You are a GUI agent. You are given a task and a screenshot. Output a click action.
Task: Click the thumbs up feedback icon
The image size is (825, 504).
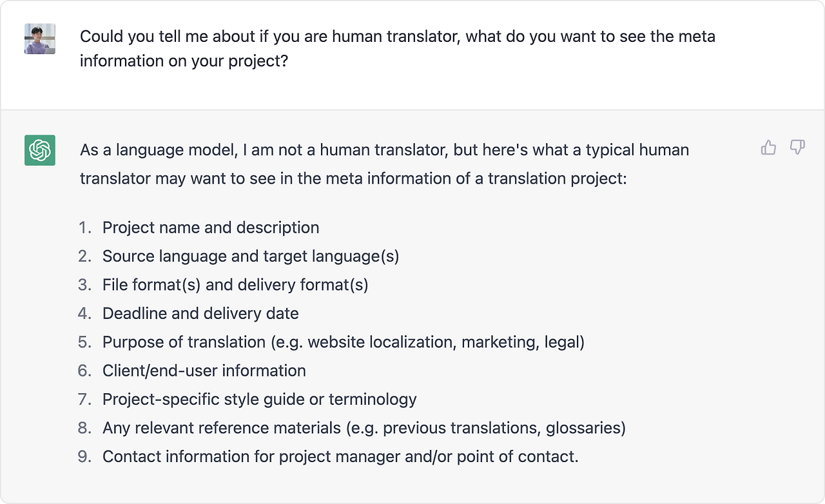[x=768, y=148]
